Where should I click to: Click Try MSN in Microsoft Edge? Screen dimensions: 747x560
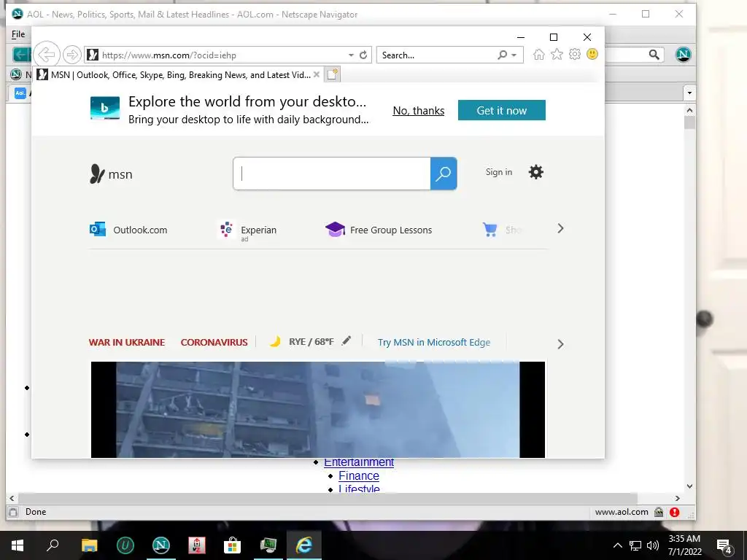click(x=434, y=342)
